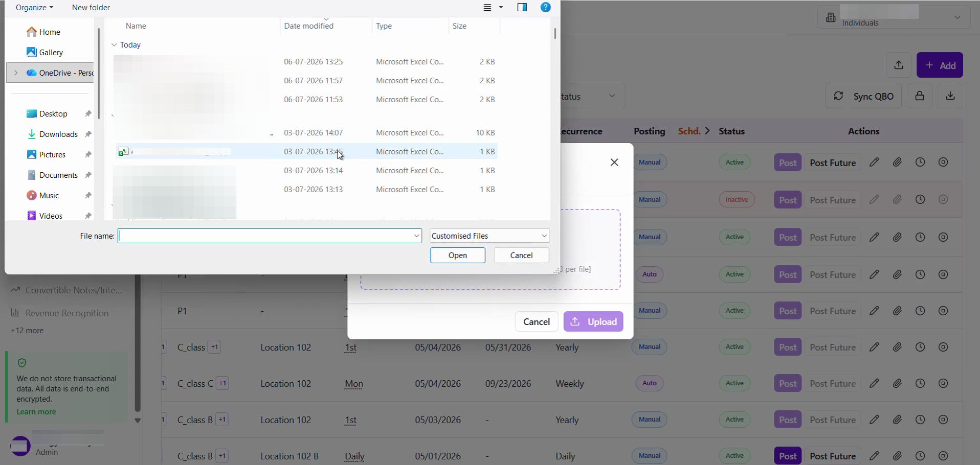
Task: Click the Learn more link
Action: 36,412
